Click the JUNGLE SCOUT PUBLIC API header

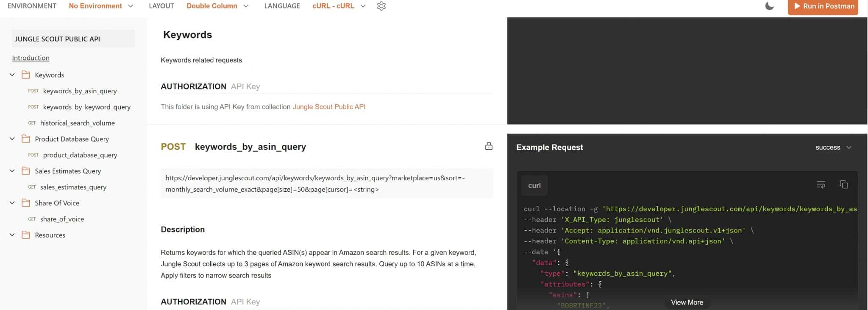(73, 39)
